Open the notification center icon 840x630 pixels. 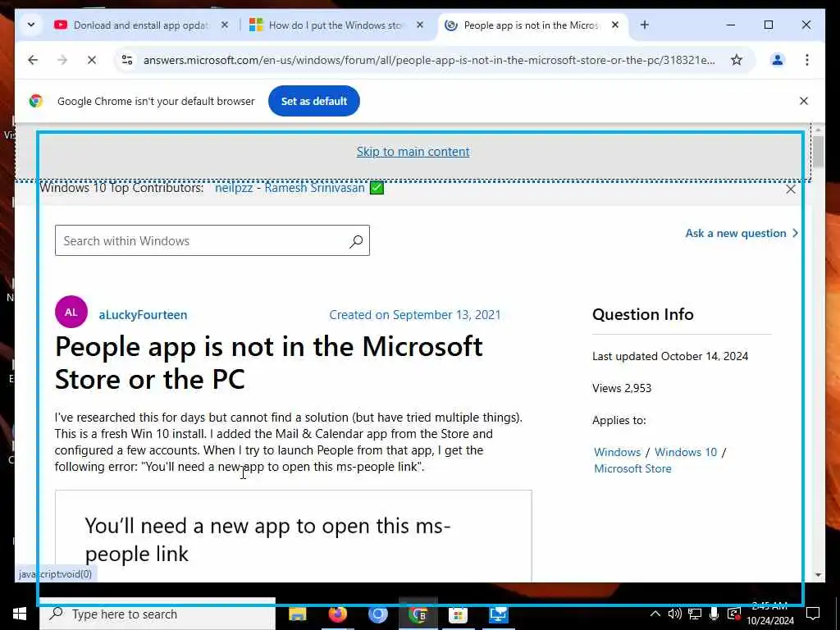tap(813, 614)
